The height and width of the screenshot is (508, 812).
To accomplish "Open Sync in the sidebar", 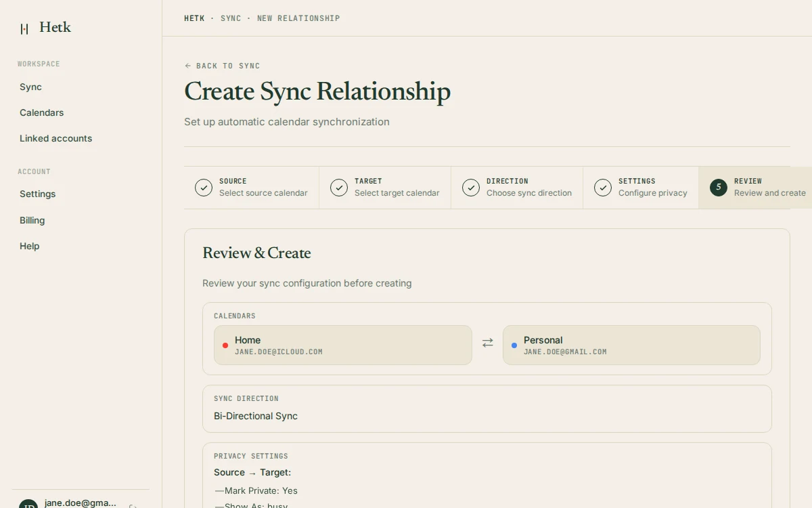I will 30,87.
